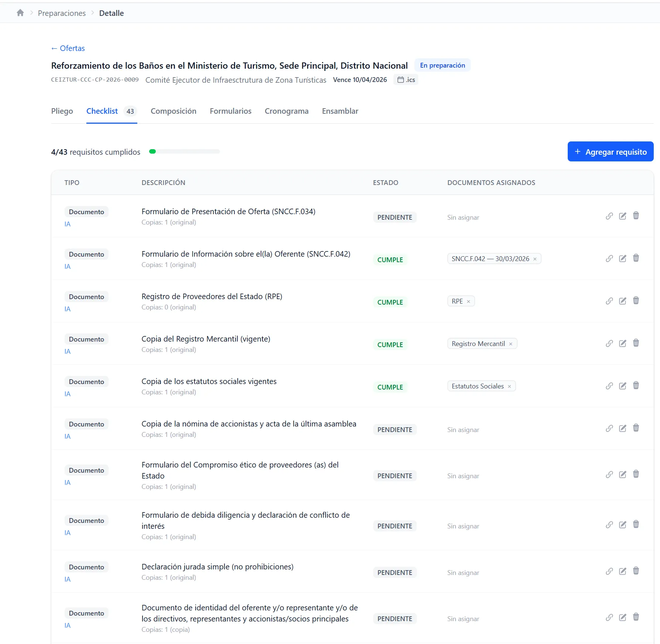Open the Composición tab
The image size is (660, 644).
[173, 111]
